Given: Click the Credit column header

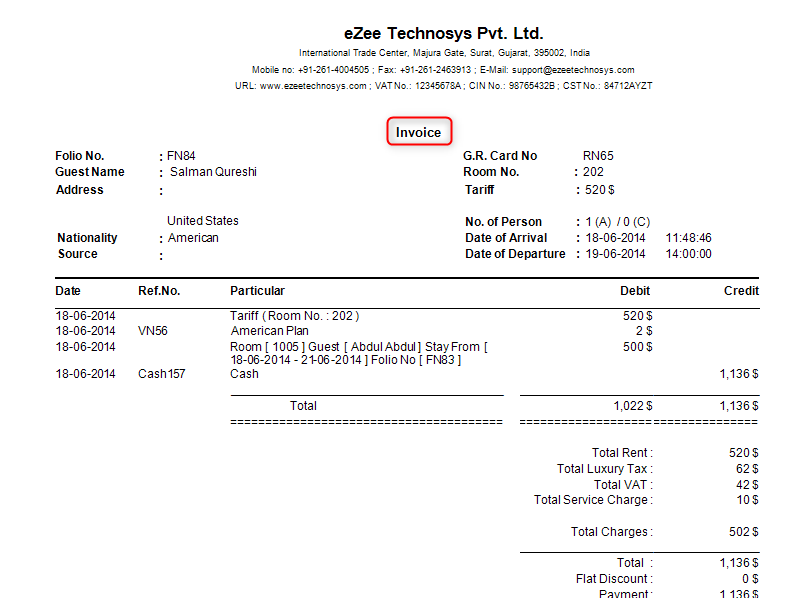Looking at the screenshot, I should (x=741, y=291).
